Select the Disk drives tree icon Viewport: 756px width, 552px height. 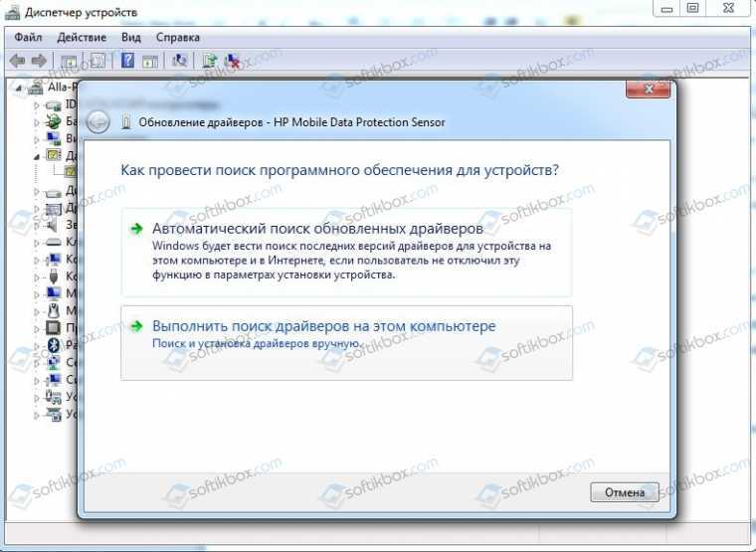53,192
